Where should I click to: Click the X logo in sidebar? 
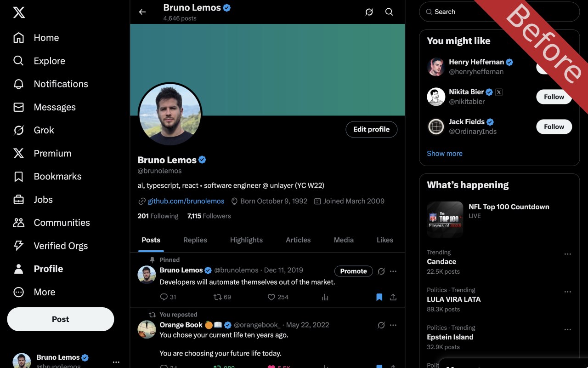pyautogui.click(x=19, y=12)
